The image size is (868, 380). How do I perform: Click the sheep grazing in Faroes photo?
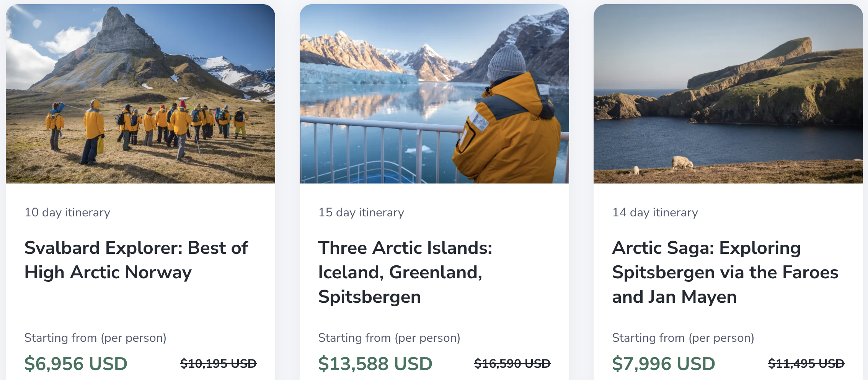(728, 94)
